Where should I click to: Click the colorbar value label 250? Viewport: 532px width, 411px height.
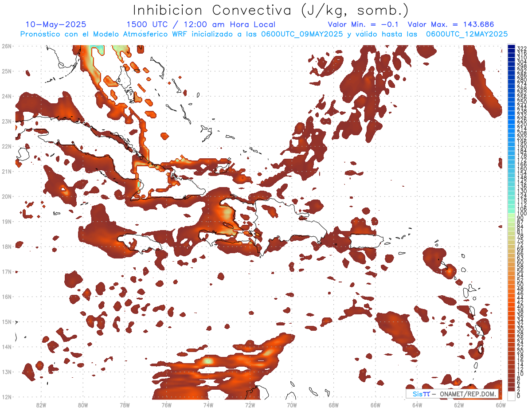point(521,102)
